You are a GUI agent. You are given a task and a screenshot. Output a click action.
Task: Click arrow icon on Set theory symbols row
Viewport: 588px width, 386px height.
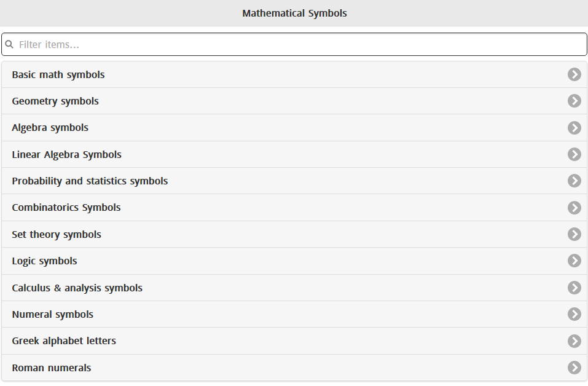point(574,234)
